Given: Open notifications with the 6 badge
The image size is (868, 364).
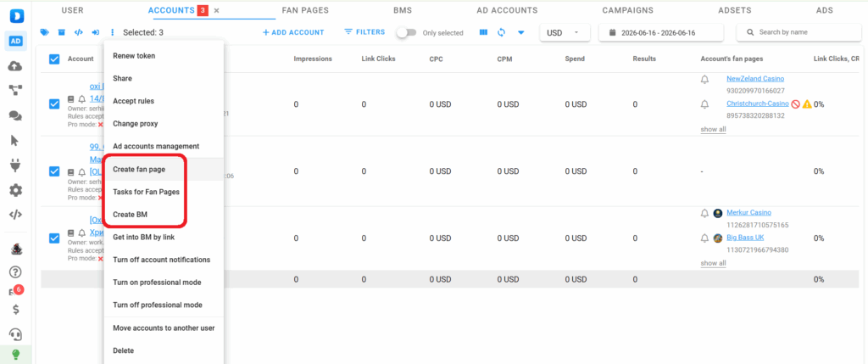Looking at the screenshot, I should tap(15, 291).
